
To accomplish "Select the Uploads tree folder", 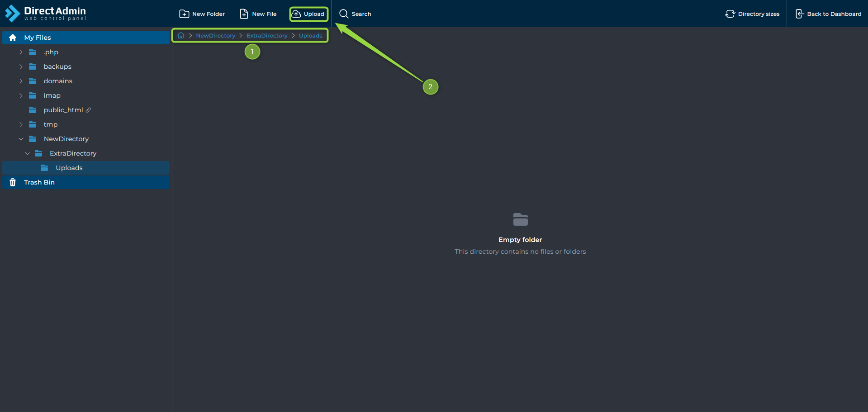I will coord(86,168).
